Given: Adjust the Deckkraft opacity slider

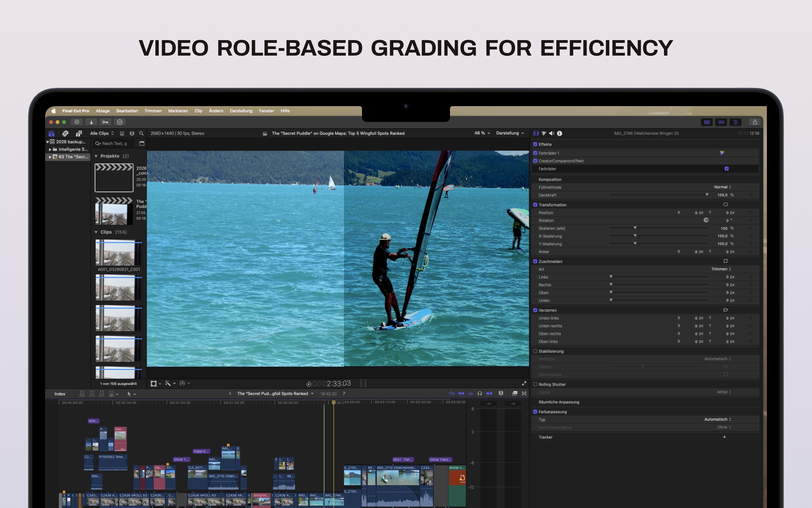Looking at the screenshot, I should [x=659, y=195].
